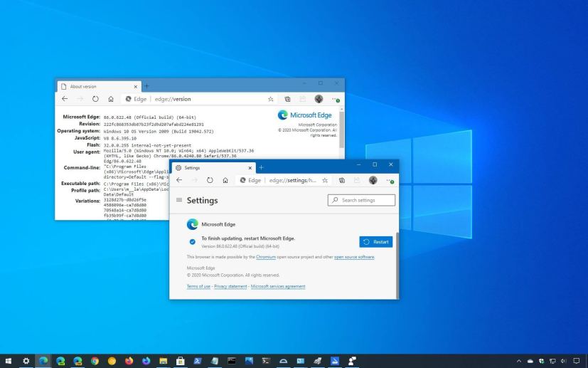Open Command Prompt from the taskbar
Image resolution: width=588 pixels, height=368 pixels.
click(x=232, y=361)
